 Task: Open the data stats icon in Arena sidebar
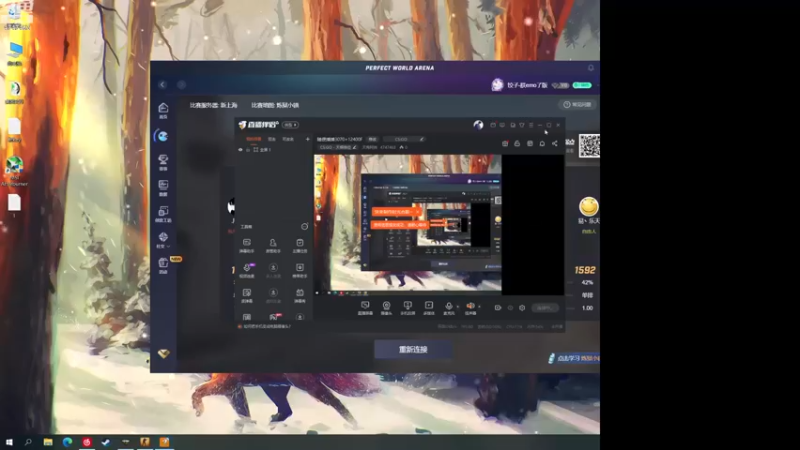[163, 187]
